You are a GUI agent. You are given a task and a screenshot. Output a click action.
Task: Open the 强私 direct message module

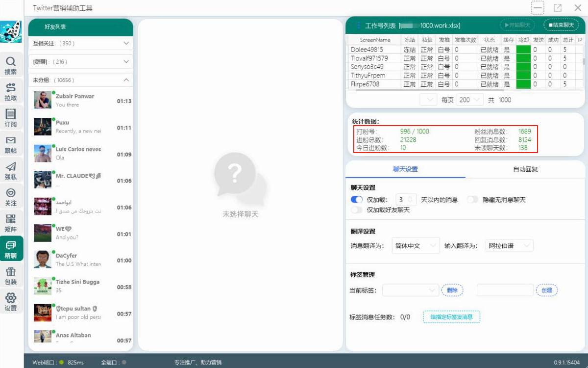11,171
